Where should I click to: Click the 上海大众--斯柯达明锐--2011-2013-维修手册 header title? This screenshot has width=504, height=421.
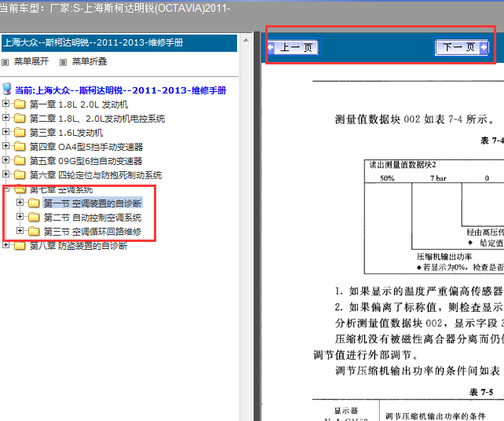pos(93,42)
